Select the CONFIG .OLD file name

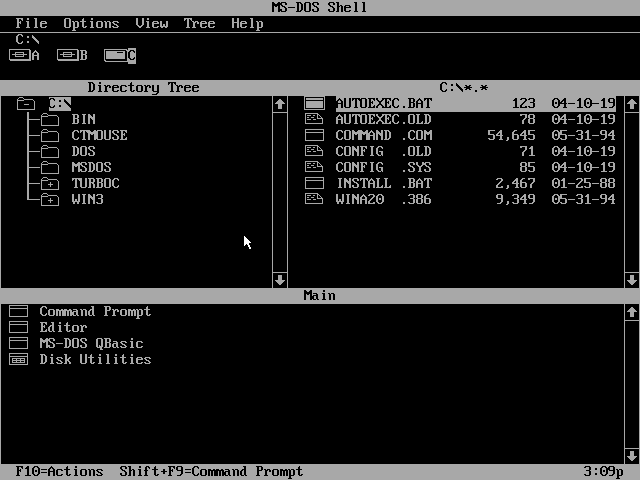tap(384, 151)
